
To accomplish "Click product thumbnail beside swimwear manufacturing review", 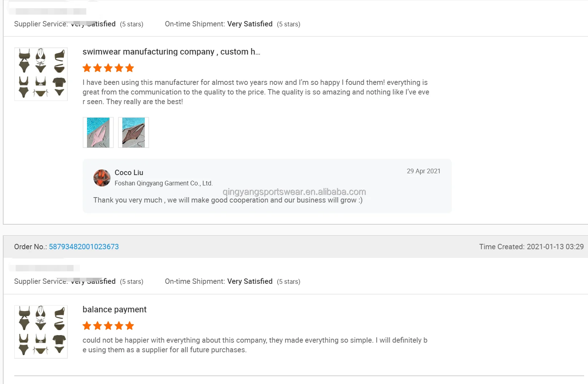I will click(41, 74).
